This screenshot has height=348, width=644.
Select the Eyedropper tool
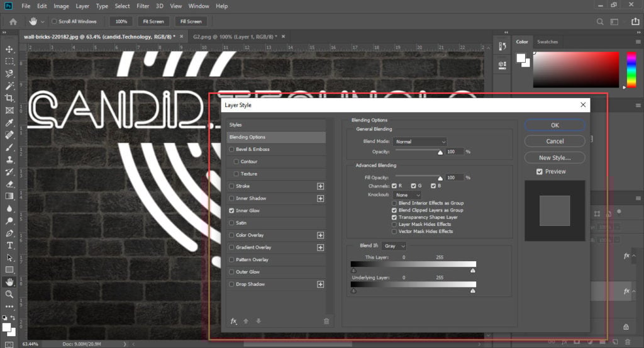[9, 123]
